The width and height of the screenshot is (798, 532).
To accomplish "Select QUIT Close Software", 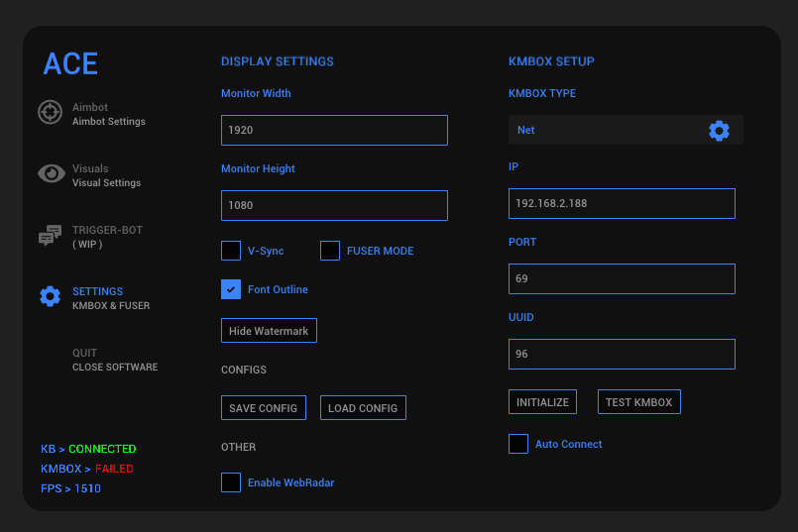I will pos(115,360).
